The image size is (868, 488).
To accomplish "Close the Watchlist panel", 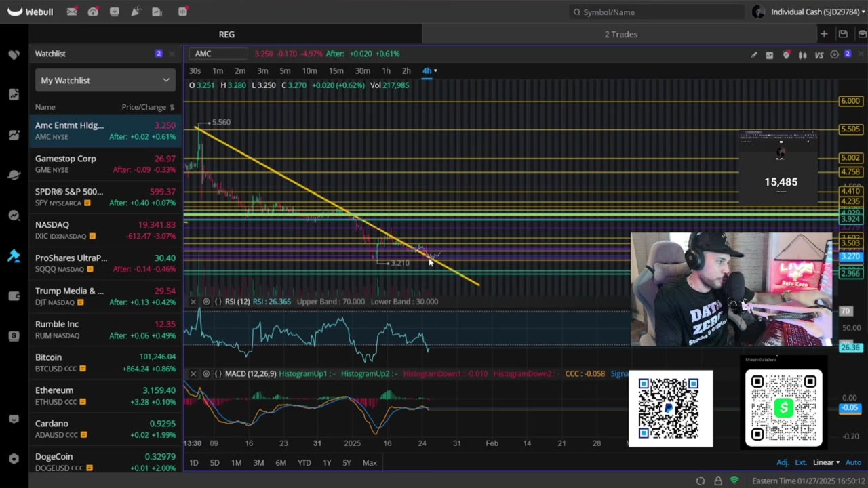I will point(172,54).
